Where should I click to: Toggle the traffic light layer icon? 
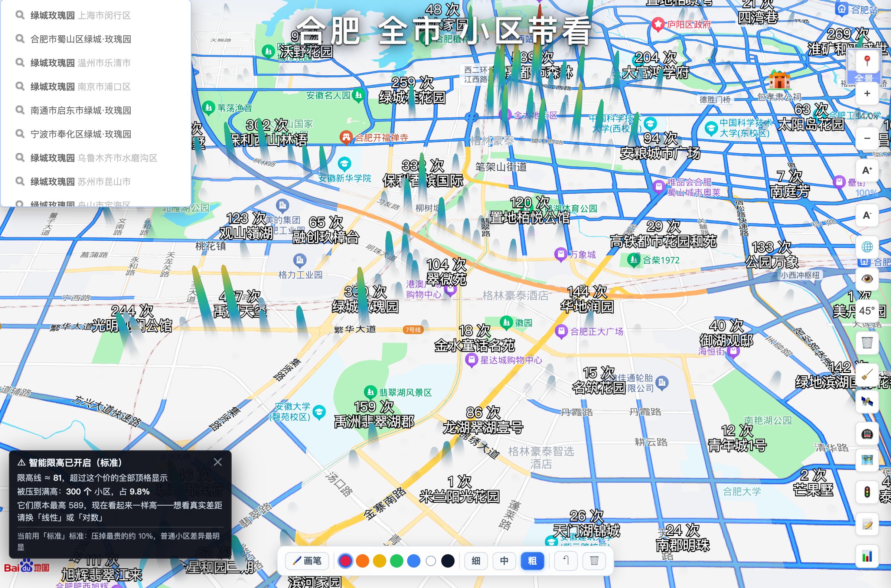coord(867,491)
